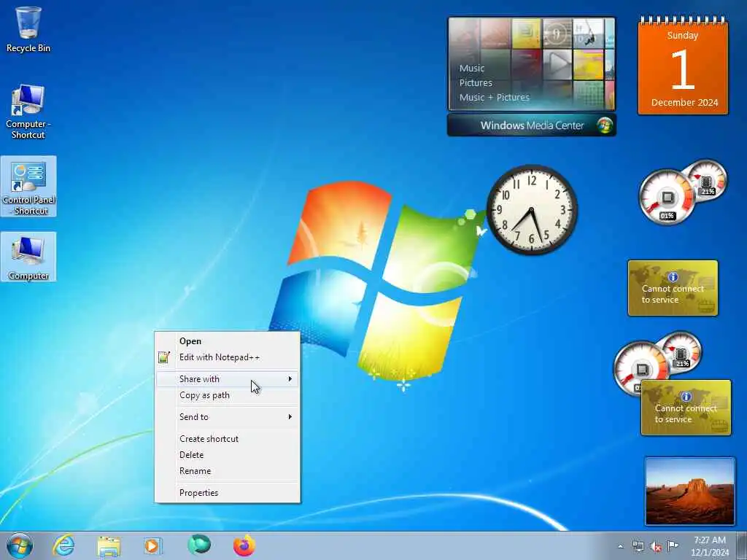The width and height of the screenshot is (747, 560).
Task: Expand the Share with submenu
Action: [x=228, y=379]
